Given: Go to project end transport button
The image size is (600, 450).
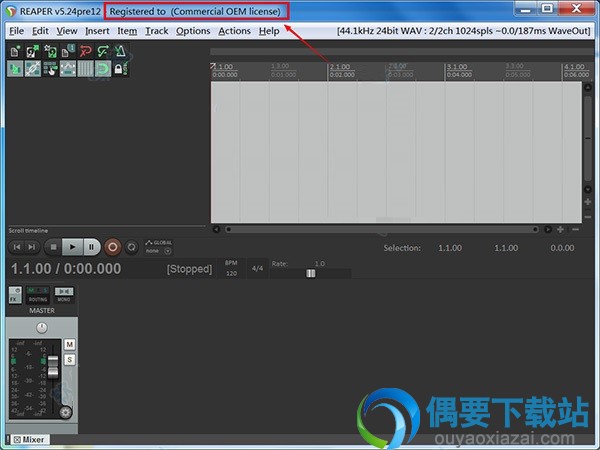Looking at the screenshot, I should tap(32, 247).
